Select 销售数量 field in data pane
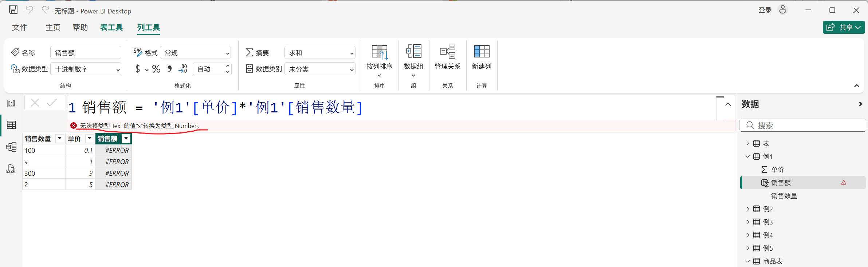Viewport: 868px width, 267px height. tap(784, 196)
